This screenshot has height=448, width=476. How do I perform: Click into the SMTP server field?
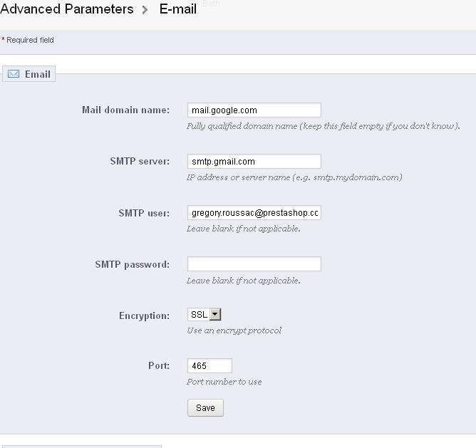[x=254, y=161]
